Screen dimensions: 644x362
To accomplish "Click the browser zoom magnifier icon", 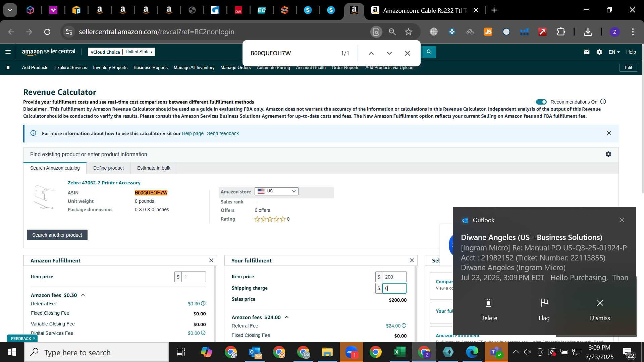I will pyautogui.click(x=392, y=32).
